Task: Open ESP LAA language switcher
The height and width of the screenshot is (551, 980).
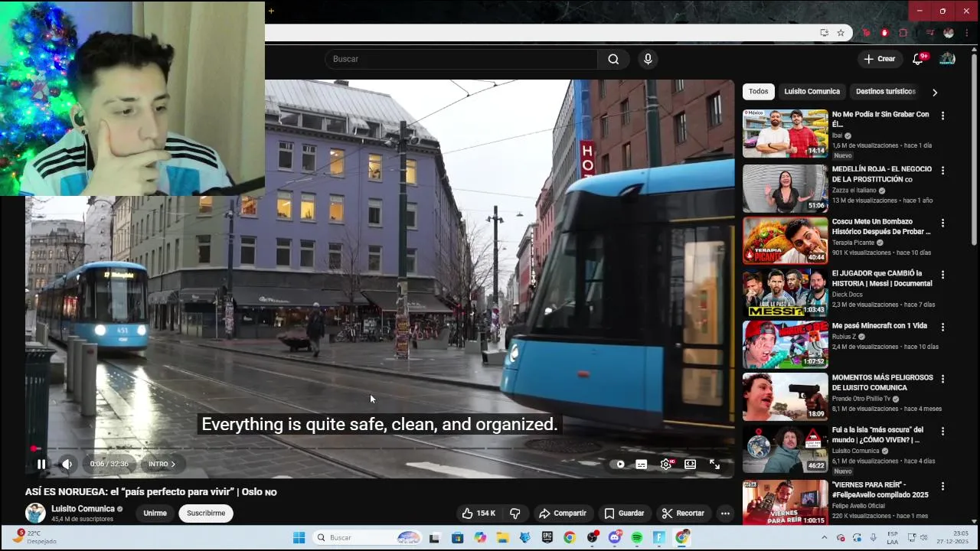Action: 893,537
